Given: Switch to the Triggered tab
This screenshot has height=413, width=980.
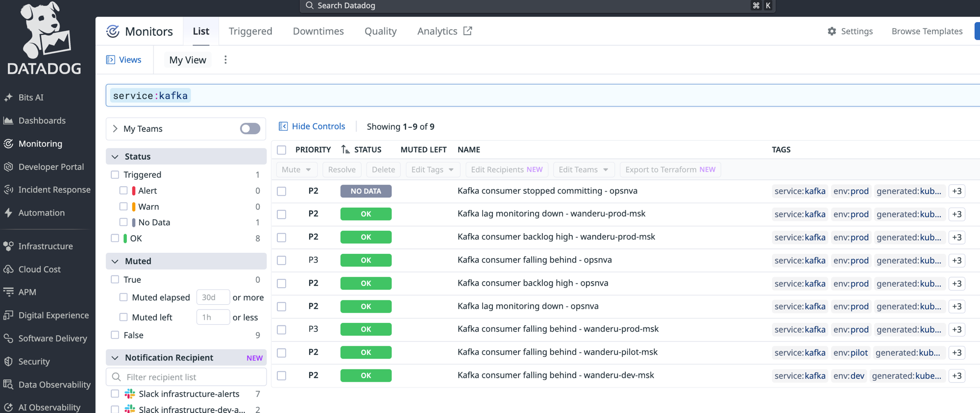Looking at the screenshot, I should tap(250, 31).
